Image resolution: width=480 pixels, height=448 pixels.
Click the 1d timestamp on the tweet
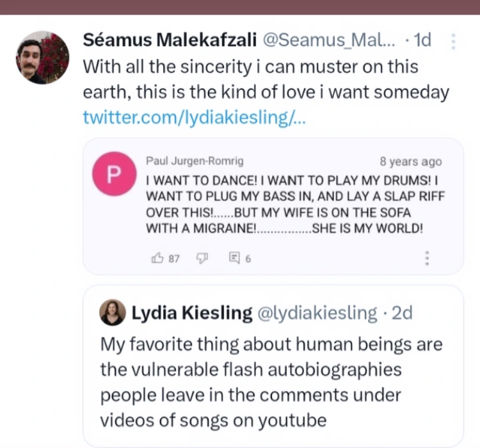tap(422, 41)
